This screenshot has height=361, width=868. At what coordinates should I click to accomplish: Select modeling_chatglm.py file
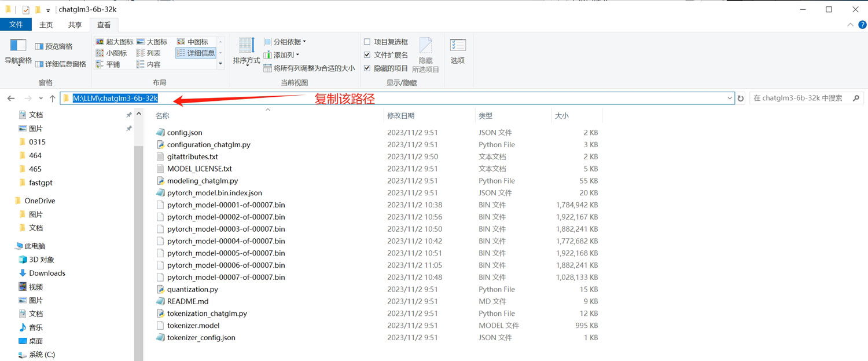[x=203, y=181]
